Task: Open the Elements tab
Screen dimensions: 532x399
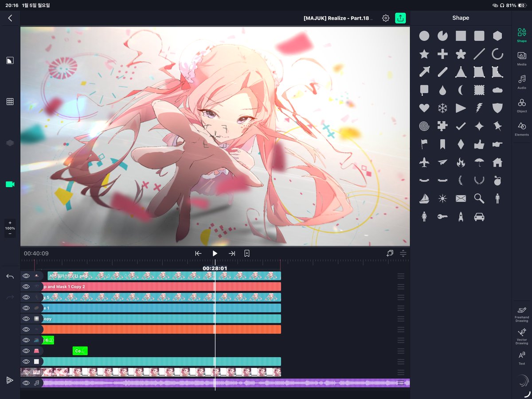Action: (522, 129)
